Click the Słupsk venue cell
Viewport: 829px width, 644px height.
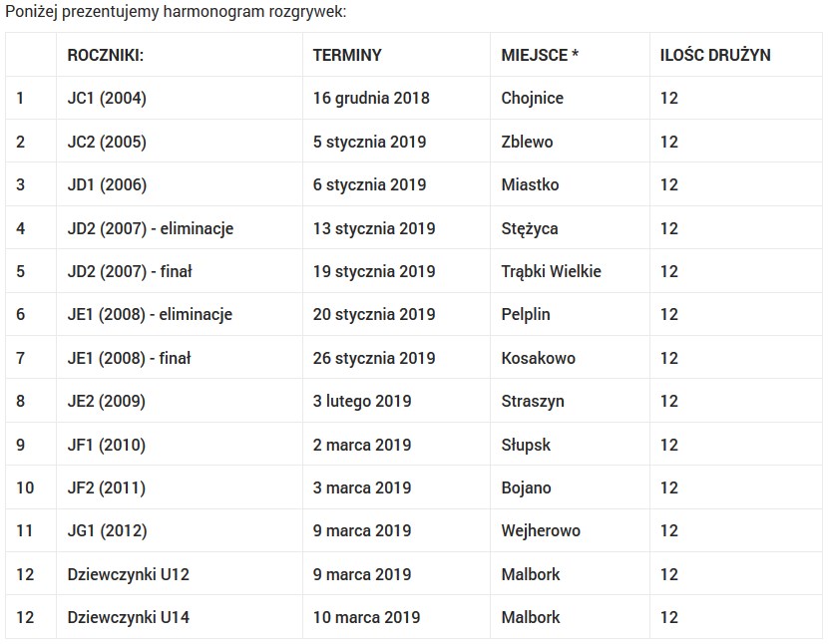coord(526,445)
